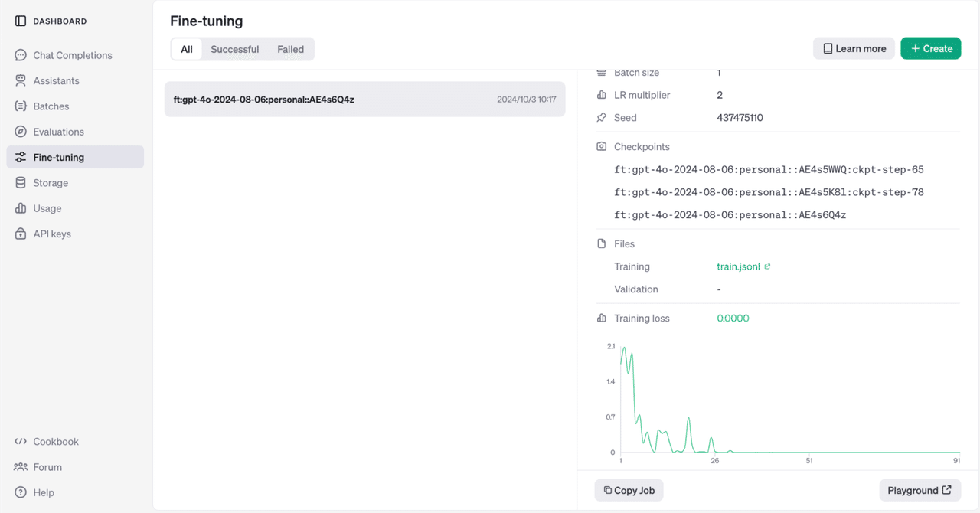Open Learn more documentation

[854, 47]
